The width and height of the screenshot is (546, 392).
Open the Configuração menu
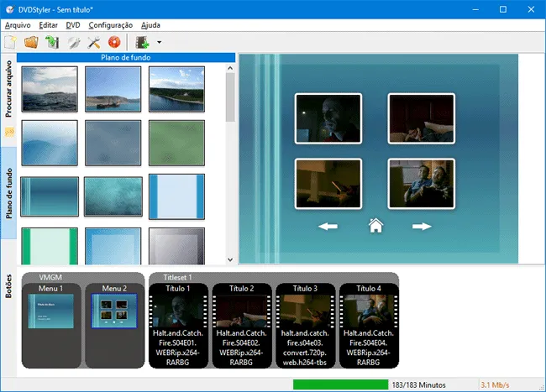coord(110,25)
